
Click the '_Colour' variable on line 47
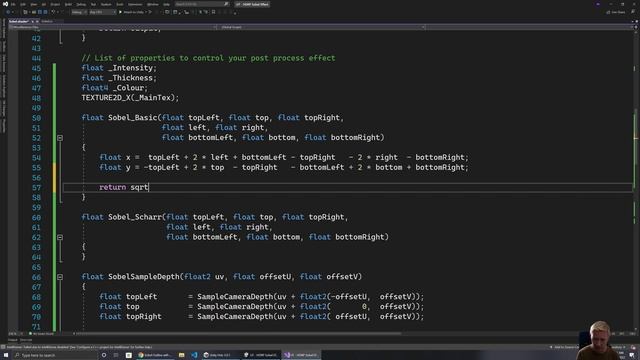(128, 88)
